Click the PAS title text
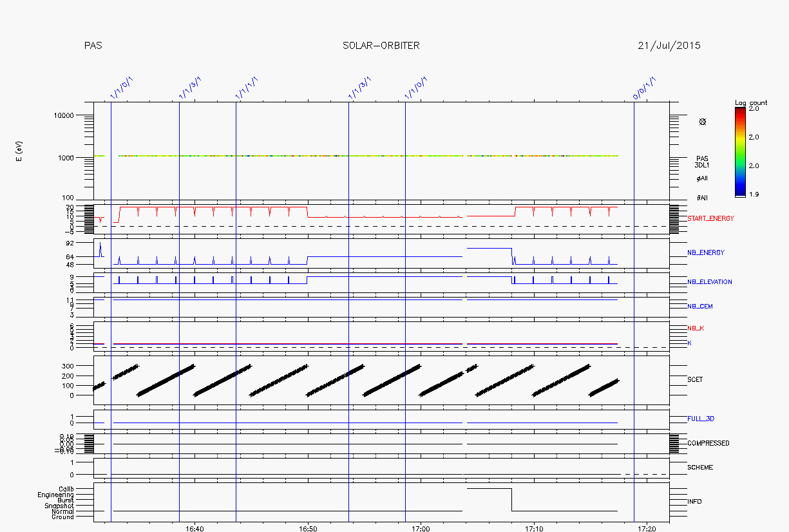 93,46
